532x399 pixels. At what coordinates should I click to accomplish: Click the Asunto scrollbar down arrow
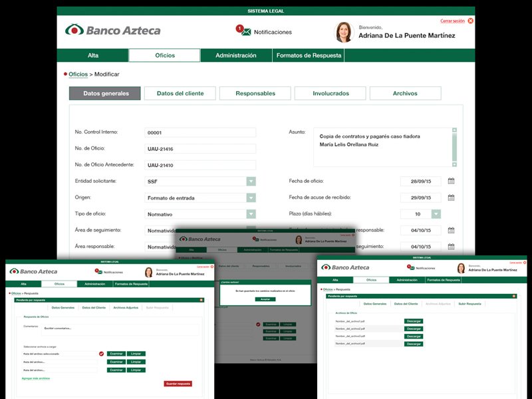point(455,164)
